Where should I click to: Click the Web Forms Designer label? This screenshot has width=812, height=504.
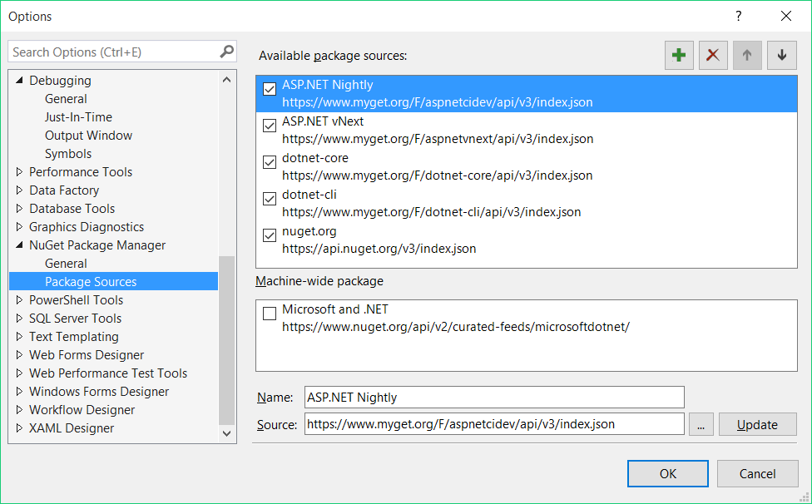(x=87, y=355)
